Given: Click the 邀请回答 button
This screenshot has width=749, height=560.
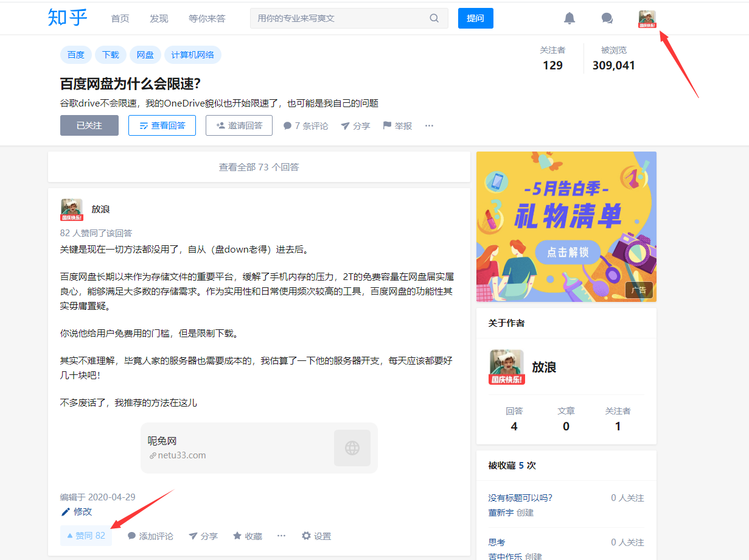Looking at the screenshot, I should (239, 125).
